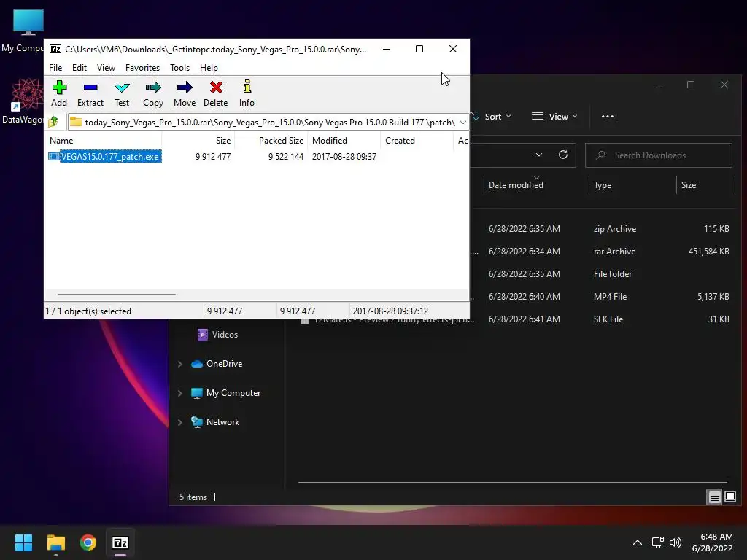Click the Copy toolbar icon in 7-Zip

point(153,93)
